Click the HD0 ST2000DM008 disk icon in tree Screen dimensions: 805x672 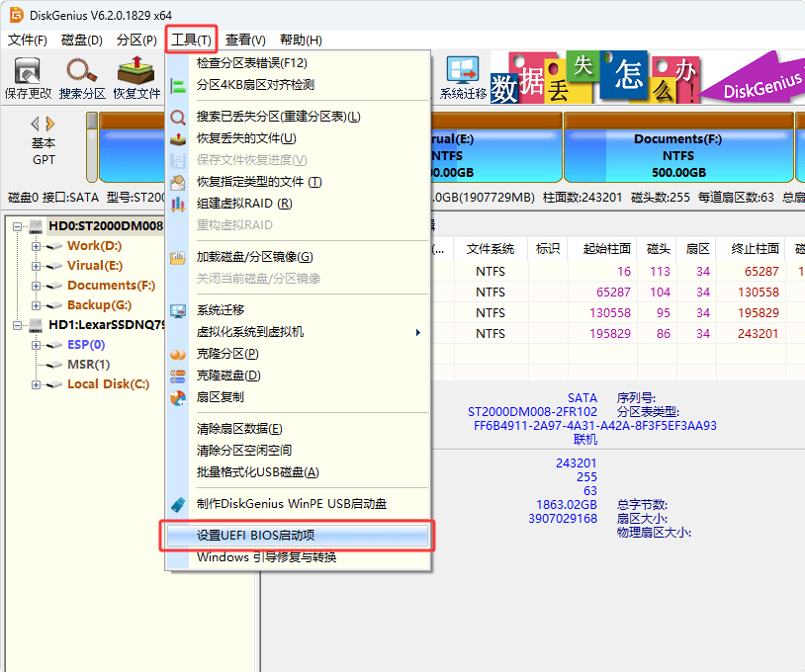[x=36, y=225]
